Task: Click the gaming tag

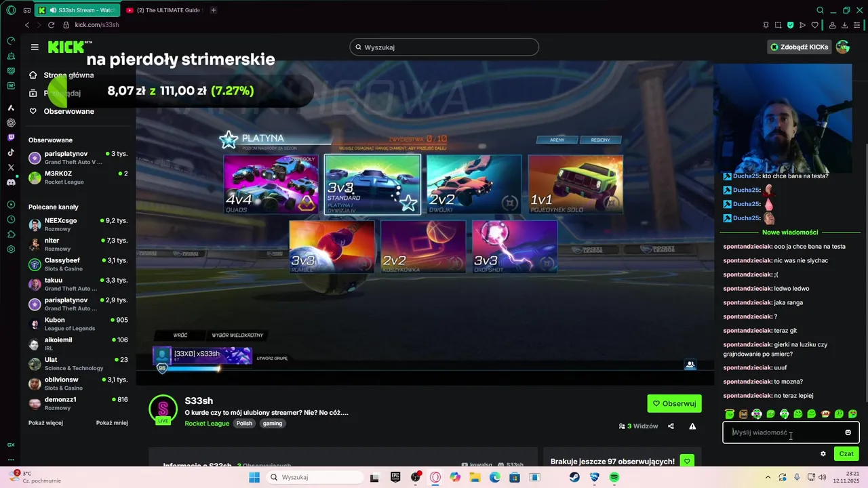Action: point(273,424)
